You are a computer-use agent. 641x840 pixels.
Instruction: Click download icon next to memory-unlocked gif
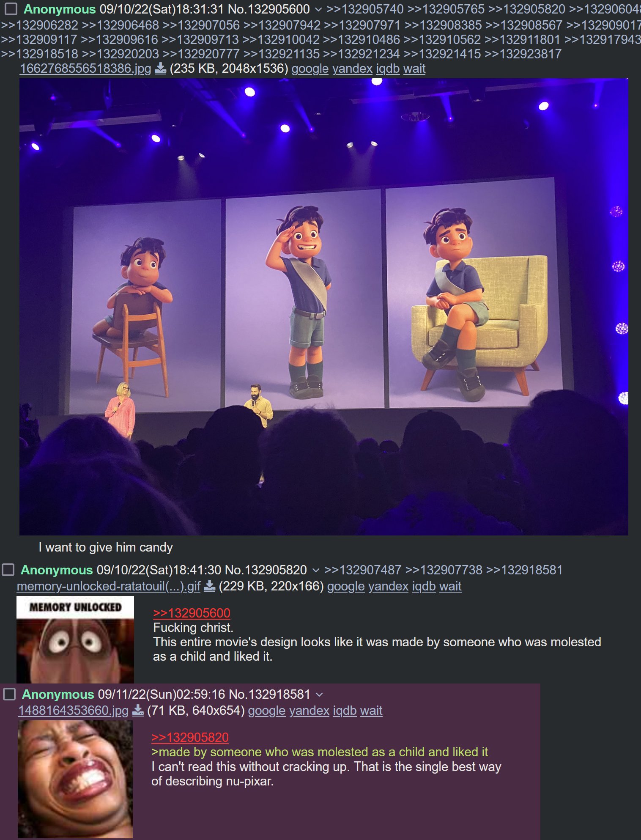209,586
